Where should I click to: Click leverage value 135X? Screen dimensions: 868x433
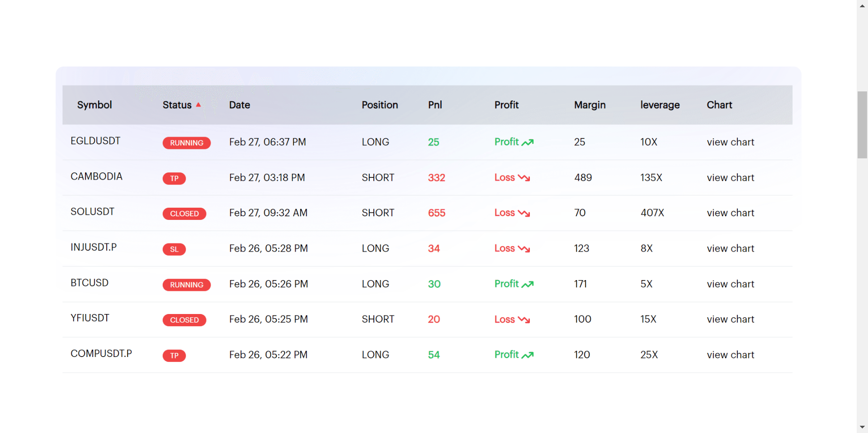[651, 178]
